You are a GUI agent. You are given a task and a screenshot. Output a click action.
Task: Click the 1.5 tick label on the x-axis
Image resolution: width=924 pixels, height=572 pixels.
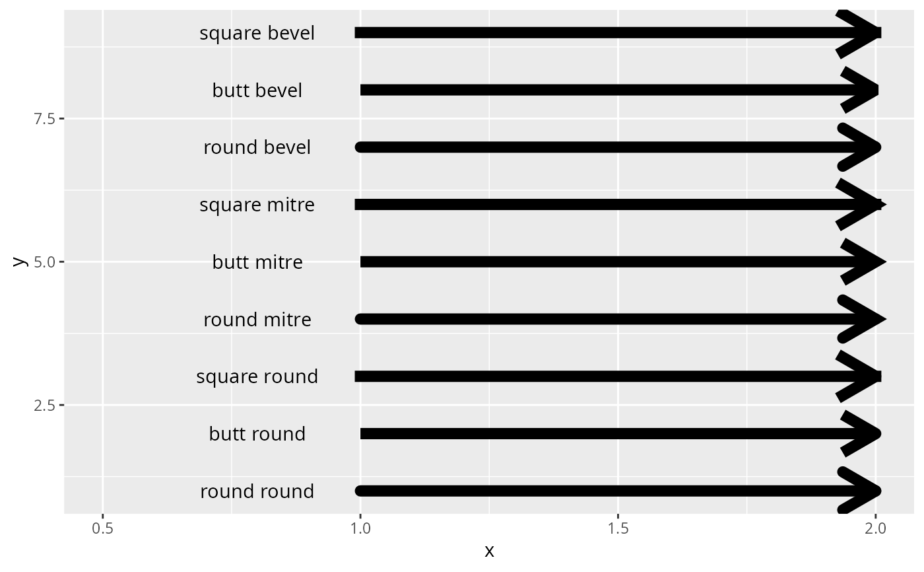pyautogui.click(x=618, y=529)
